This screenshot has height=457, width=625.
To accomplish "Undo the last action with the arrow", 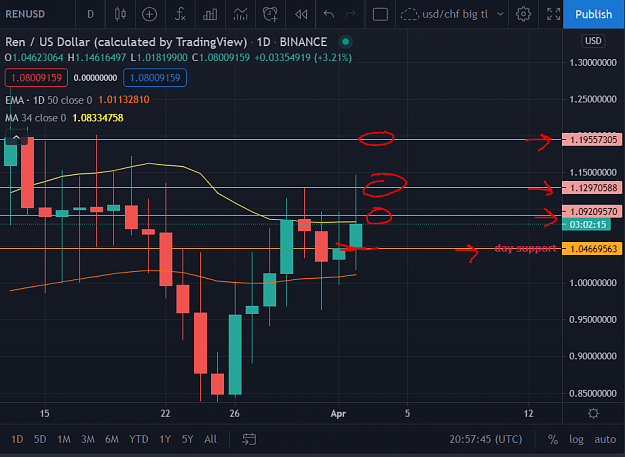I will pyautogui.click(x=329, y=14).
